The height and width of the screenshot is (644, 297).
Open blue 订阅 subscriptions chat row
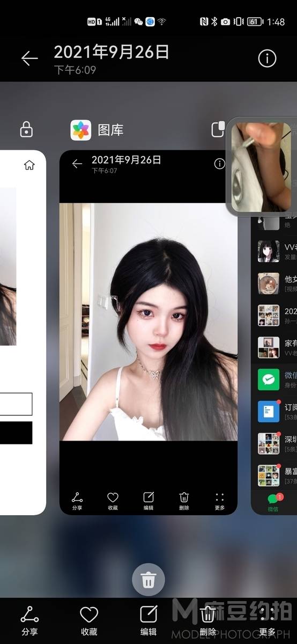pos(274,412)
